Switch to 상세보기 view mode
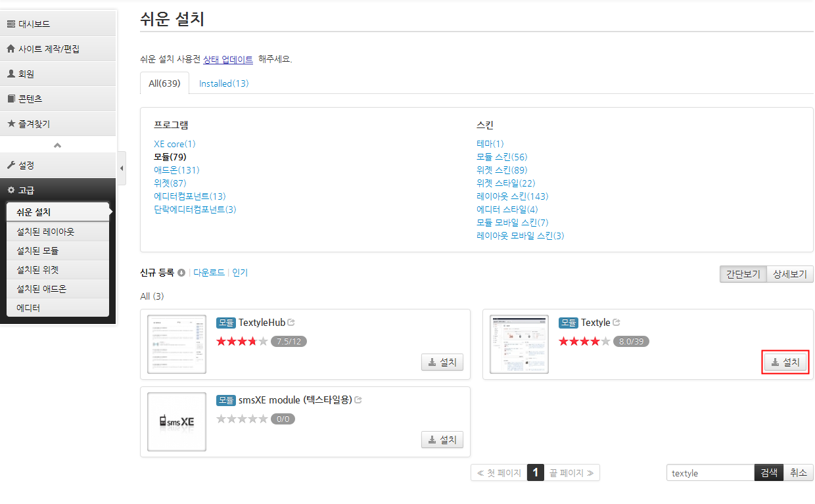The image size is (815, 504). 790,274
